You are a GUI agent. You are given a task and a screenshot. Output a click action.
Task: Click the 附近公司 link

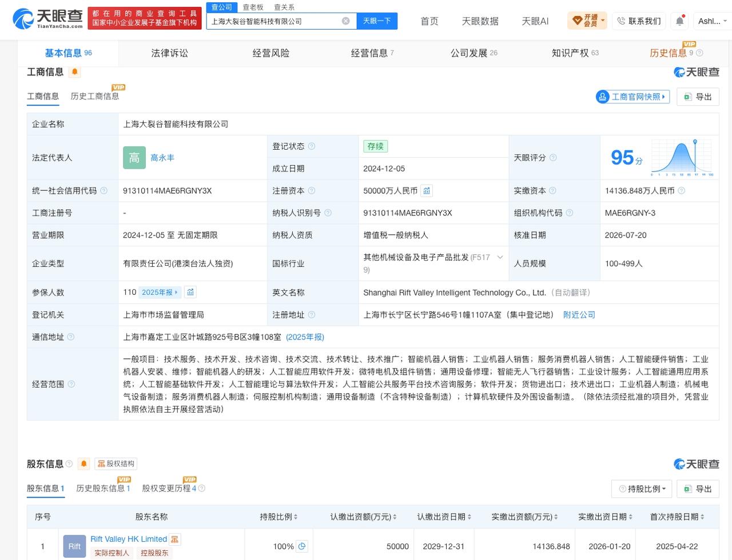pos(579,315)
